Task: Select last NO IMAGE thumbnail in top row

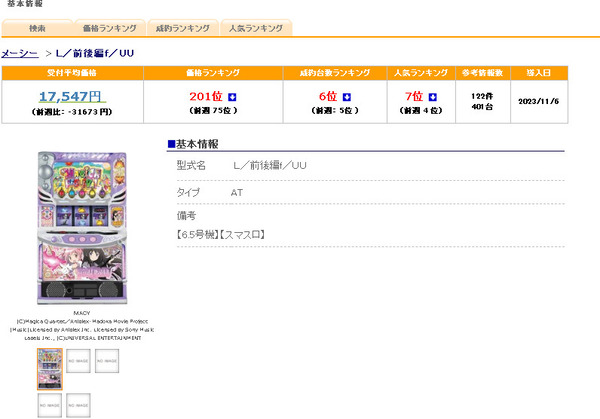Action: [107, 361]
